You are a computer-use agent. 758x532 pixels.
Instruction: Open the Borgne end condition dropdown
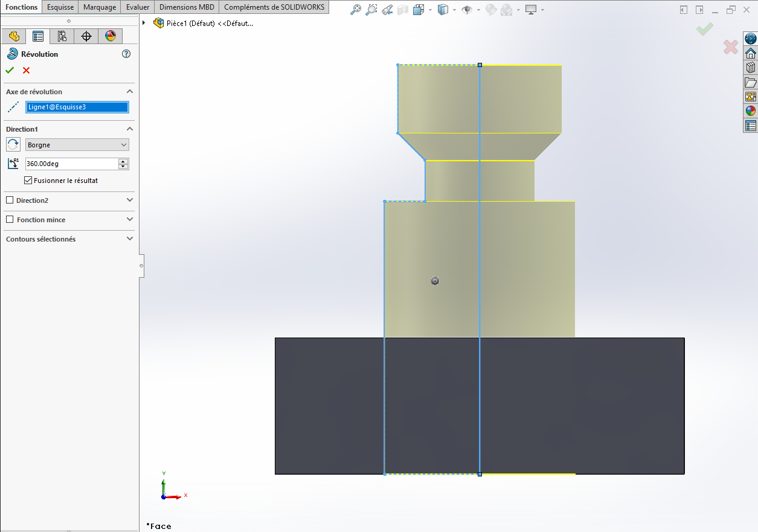click(77, 145)
